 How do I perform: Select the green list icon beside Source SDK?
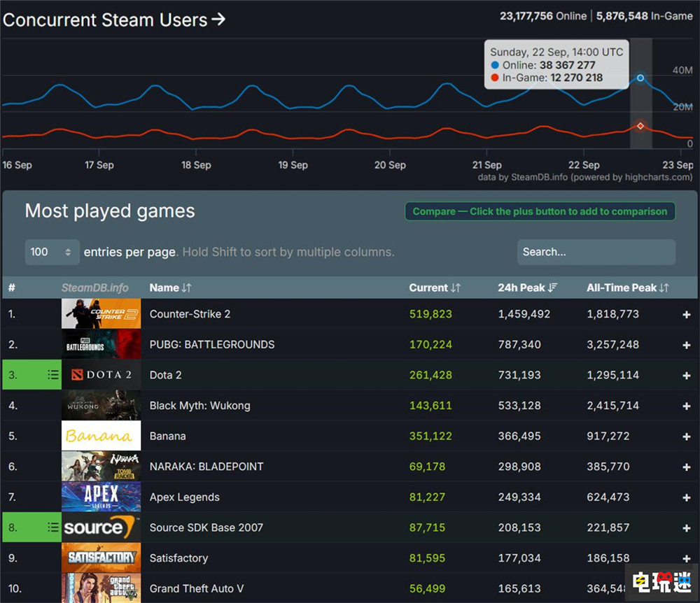pos(52,527)
